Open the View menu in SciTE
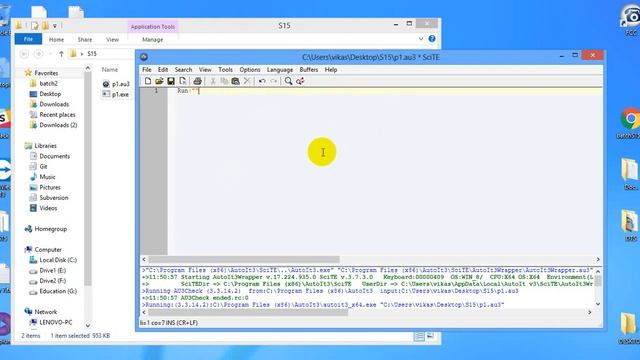640x360 pixels. (x=205, y=70)
